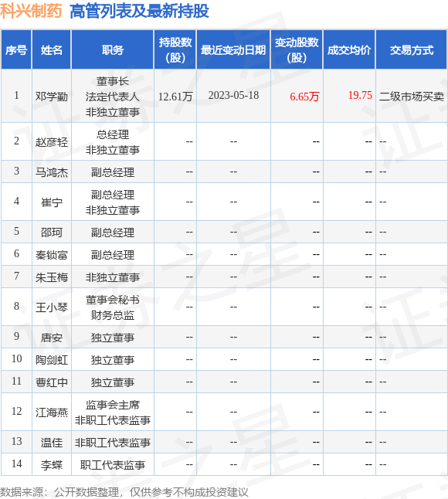Click the red 6.65万 change value

coord(304,96)
